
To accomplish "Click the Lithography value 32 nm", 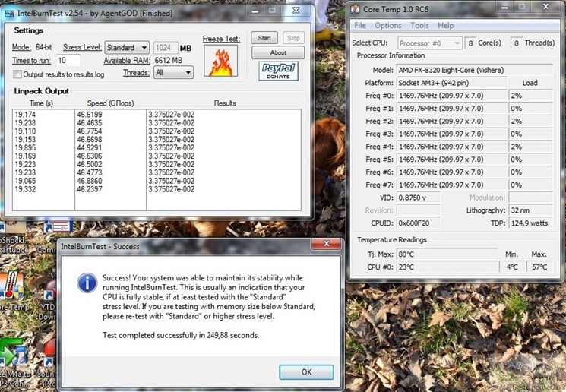I will tap(530, 210).
